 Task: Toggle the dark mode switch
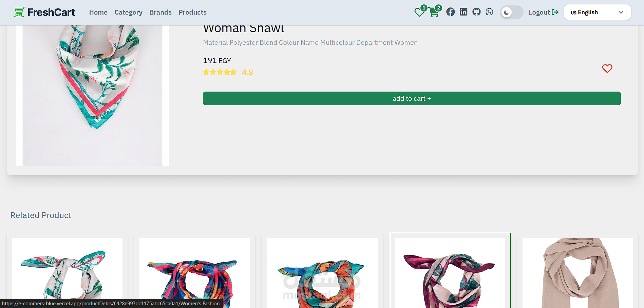(511, 13)
